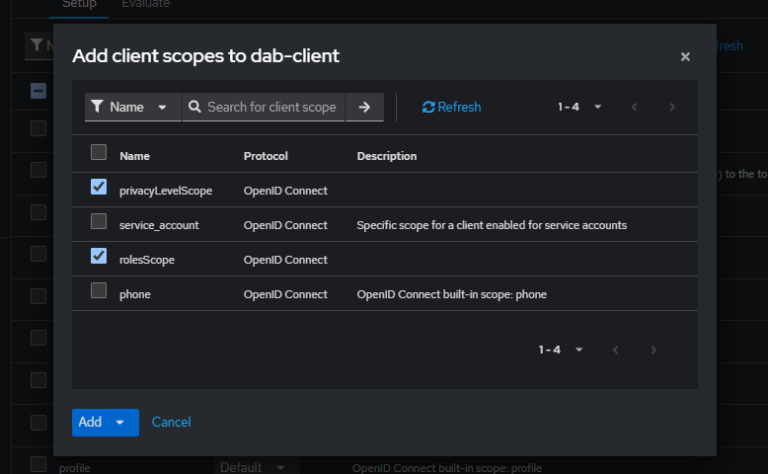This screenshot has height=474, width=768.
Task: Click the search arrow submit button
Action: tap(364, 107)
